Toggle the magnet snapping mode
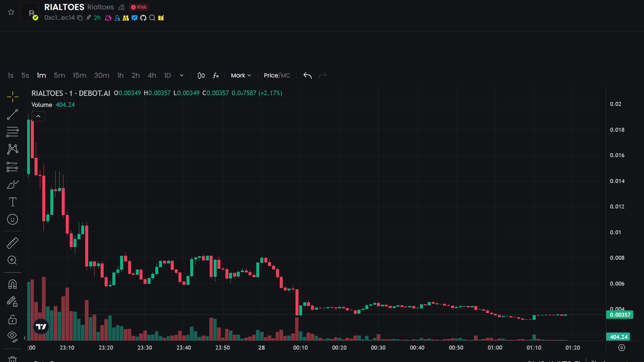This screenshot has width=644, height=362. [x=12, y=284]
